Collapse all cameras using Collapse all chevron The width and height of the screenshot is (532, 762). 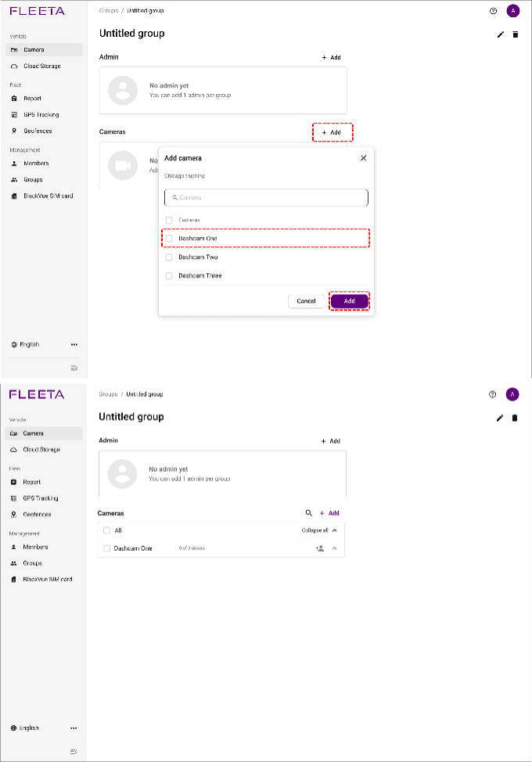click(335, 530)
